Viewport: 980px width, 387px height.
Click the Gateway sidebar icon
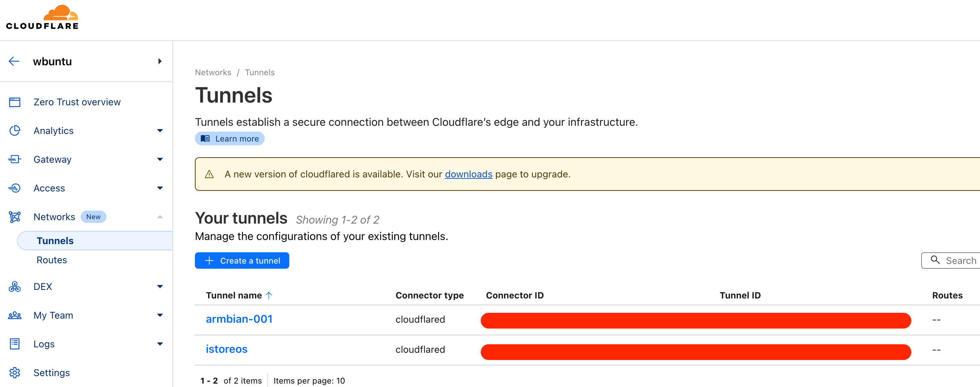tap(15, 159)
